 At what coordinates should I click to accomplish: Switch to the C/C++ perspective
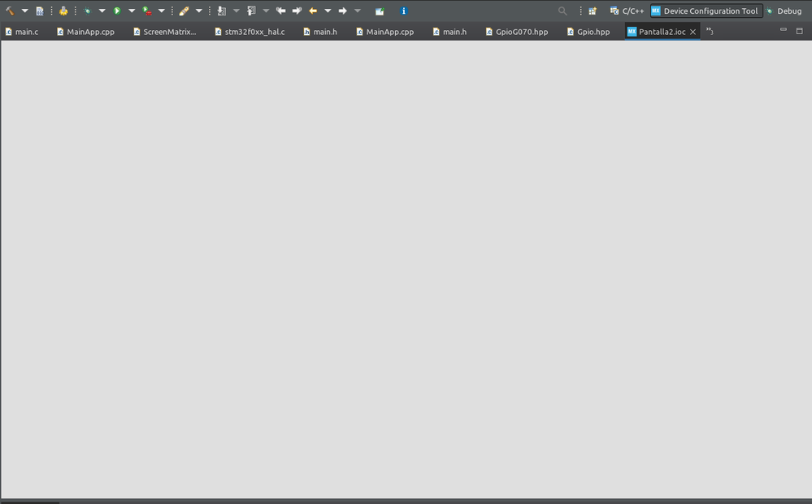(627, 11)
